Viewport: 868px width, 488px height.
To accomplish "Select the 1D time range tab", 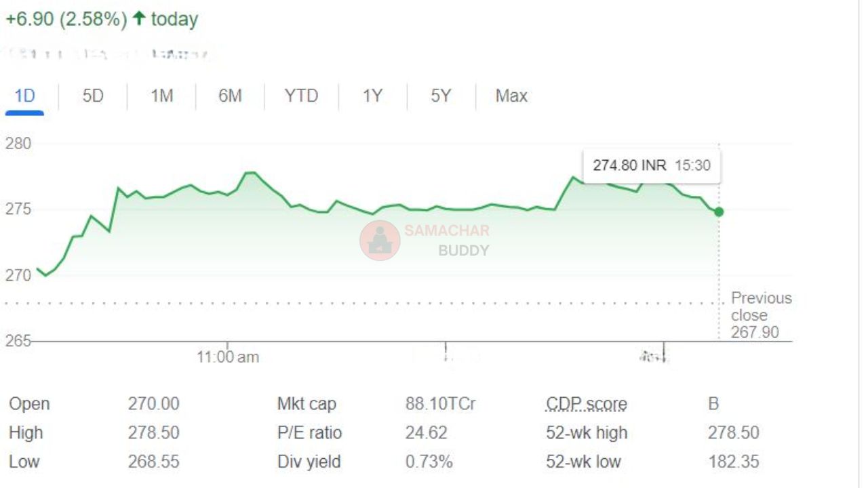I will 24,96.
